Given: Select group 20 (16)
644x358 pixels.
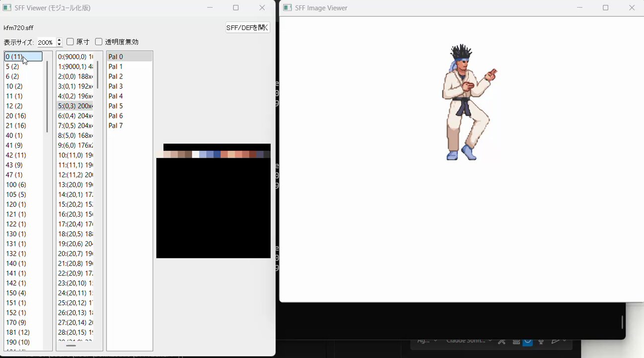Looking at the screenshot, I should click(x=23, y=116).
